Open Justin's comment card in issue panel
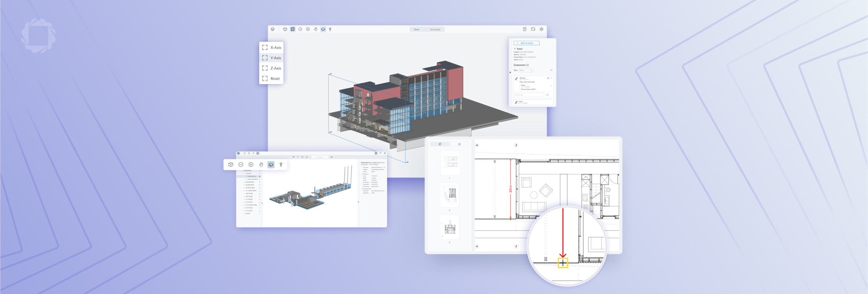868x294 pixels. point(533,102)
